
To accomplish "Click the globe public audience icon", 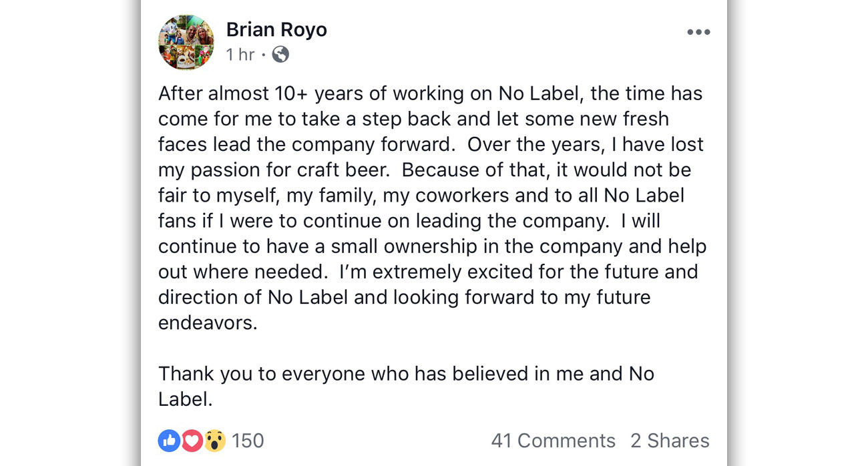I will (x=280, y=55).
